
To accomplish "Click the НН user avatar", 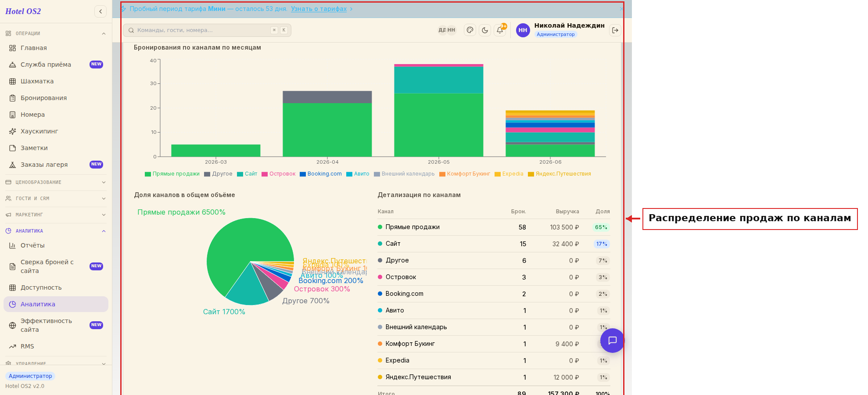I will tap(523, 30).
